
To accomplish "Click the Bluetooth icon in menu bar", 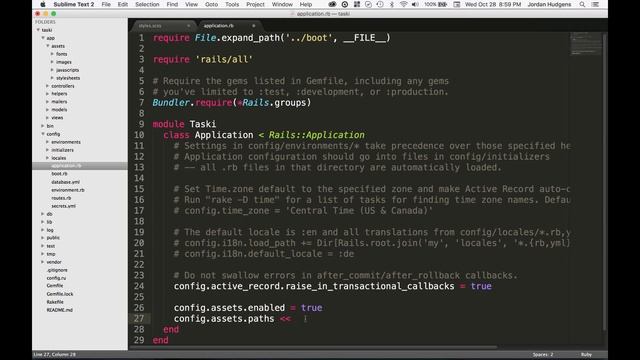I will (392, 4).
